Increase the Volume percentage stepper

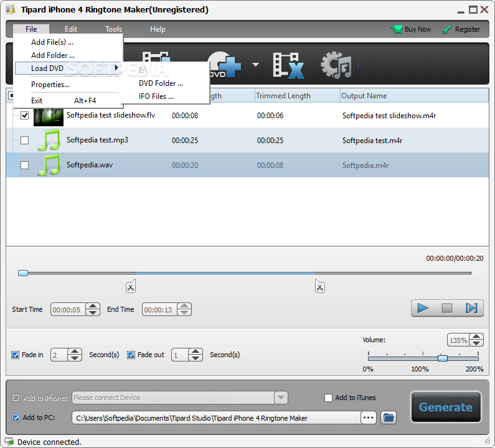[476, 337]
